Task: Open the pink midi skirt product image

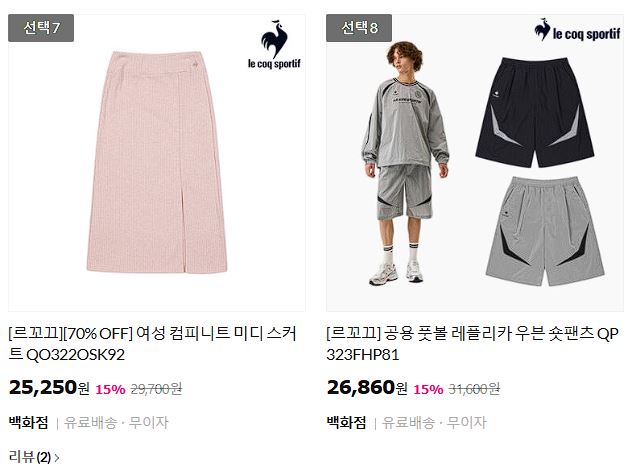Action: 157,162
